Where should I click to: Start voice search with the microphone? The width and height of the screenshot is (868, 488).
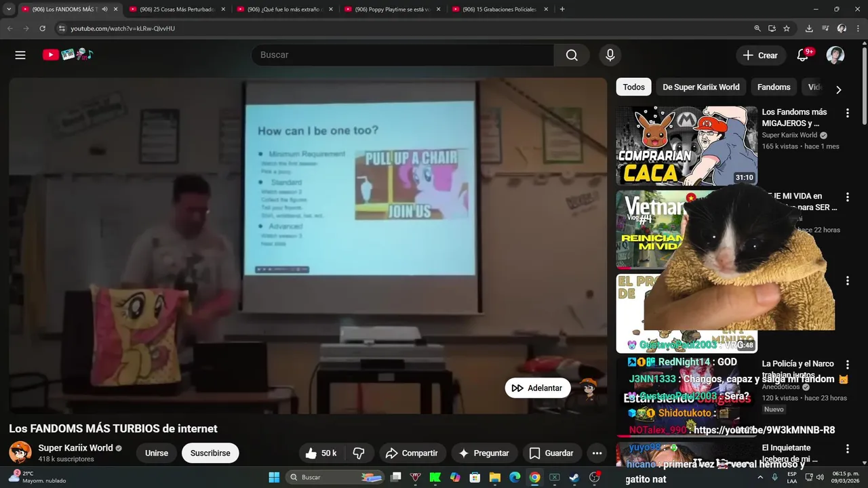(610, 55)
